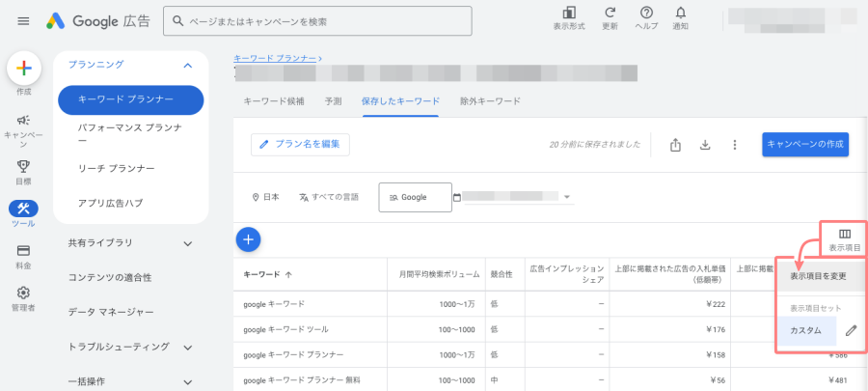Viewport: 868px width, 391px height.
Task: Open キーワード プランナー sidebar item
Action: [x=130, y=99]
